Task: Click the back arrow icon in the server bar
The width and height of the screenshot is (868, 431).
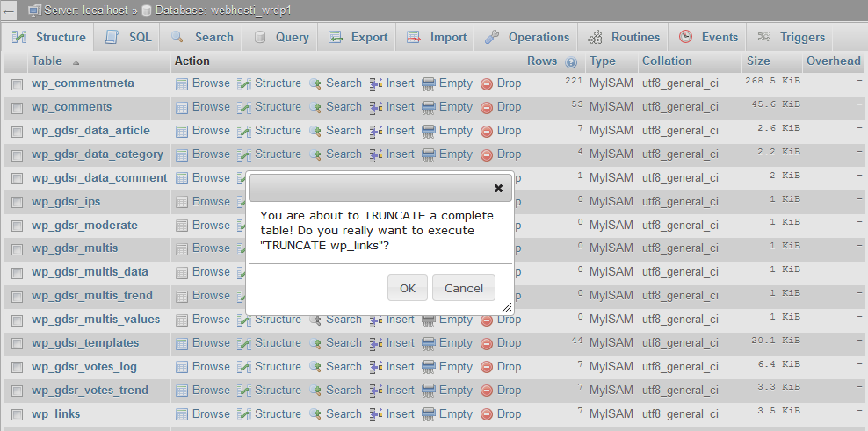Action: (x=10, y=11)
